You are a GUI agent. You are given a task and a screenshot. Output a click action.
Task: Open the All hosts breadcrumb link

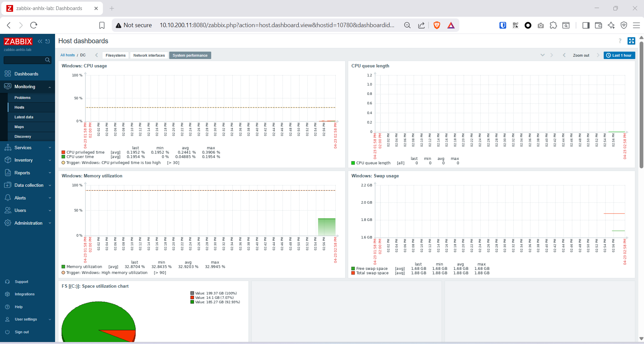67,55
